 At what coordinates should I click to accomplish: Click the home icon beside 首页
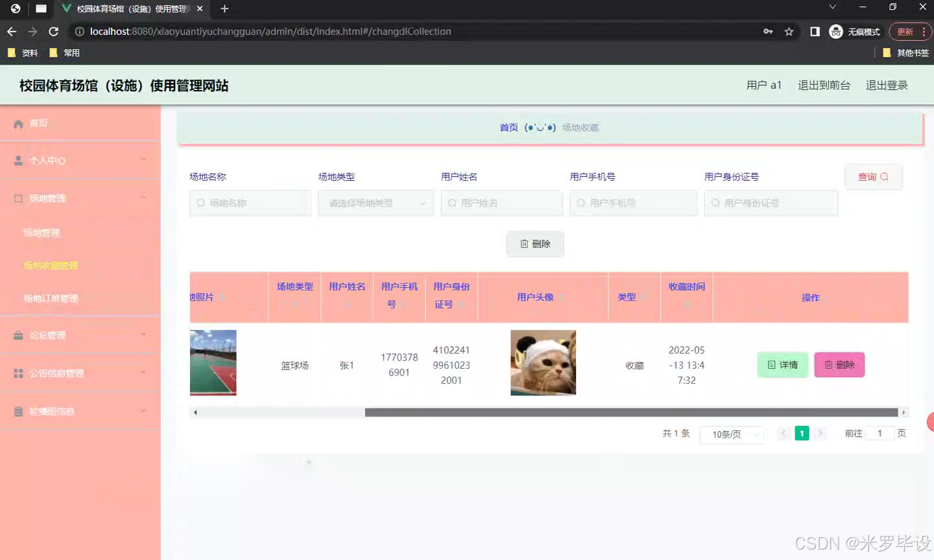tap(18, 123)
